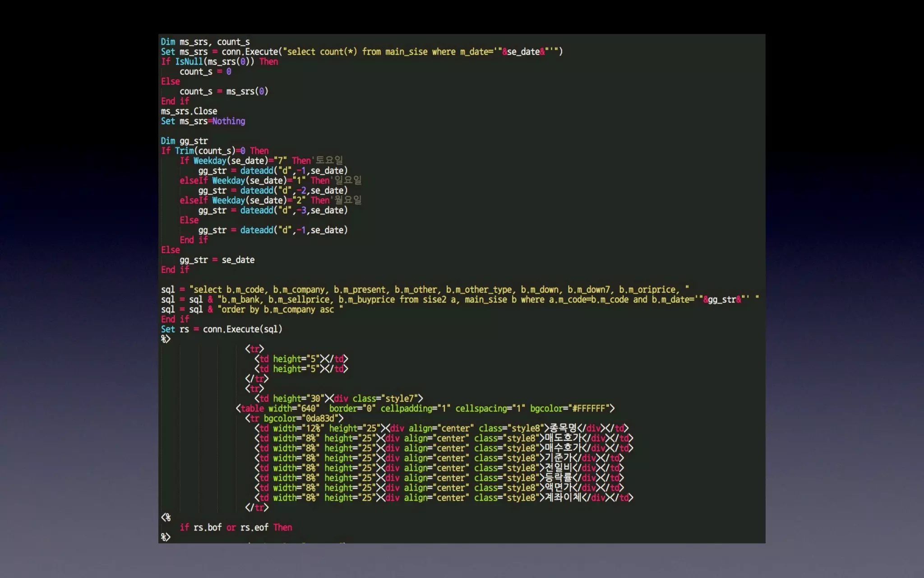This screenshot has height=578, width=924.
Task: Click the 토요일 comment text
Action: (x=329, y=160)
